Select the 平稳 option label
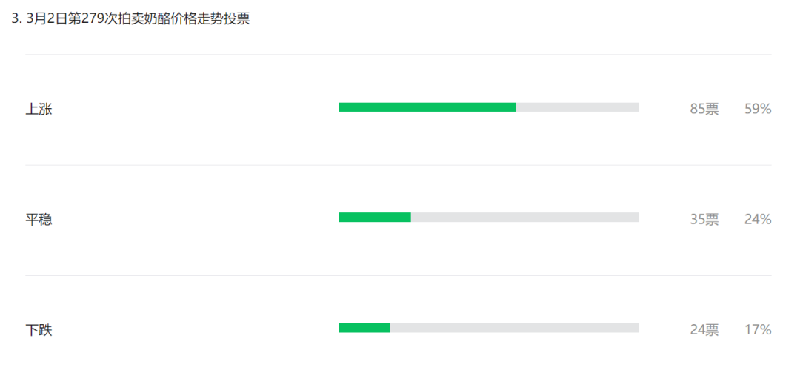800x367 pixels. pos(39,220)
